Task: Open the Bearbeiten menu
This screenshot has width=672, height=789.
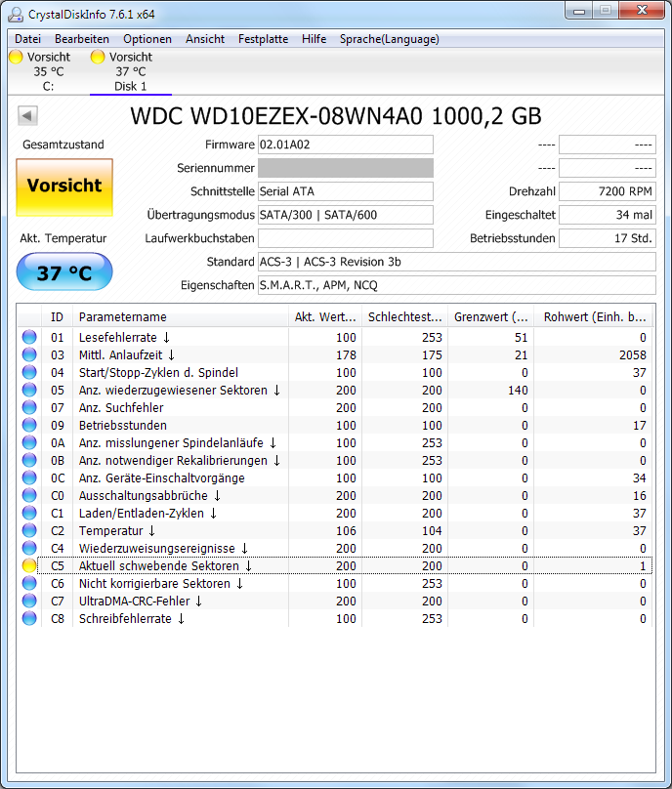Action: pos(81,39)
